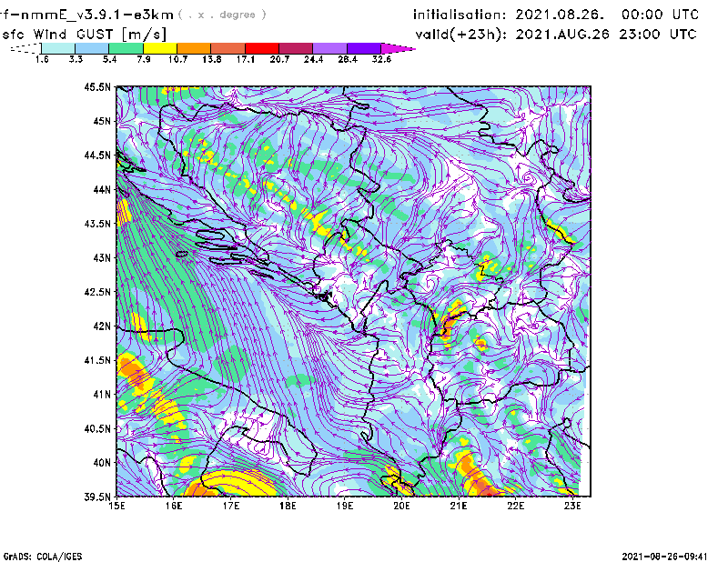Click the 44N latitude axis label

(102, 189)
